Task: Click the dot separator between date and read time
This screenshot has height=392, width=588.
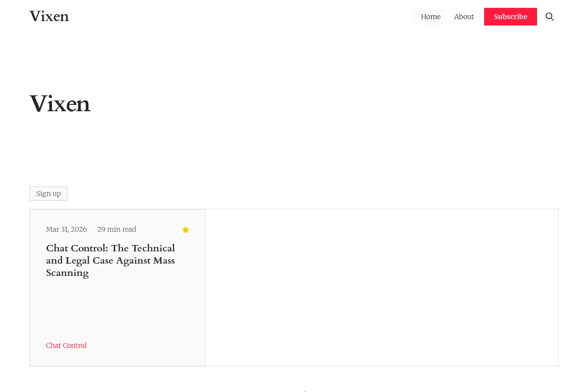Action: click(x=92, y=229)
